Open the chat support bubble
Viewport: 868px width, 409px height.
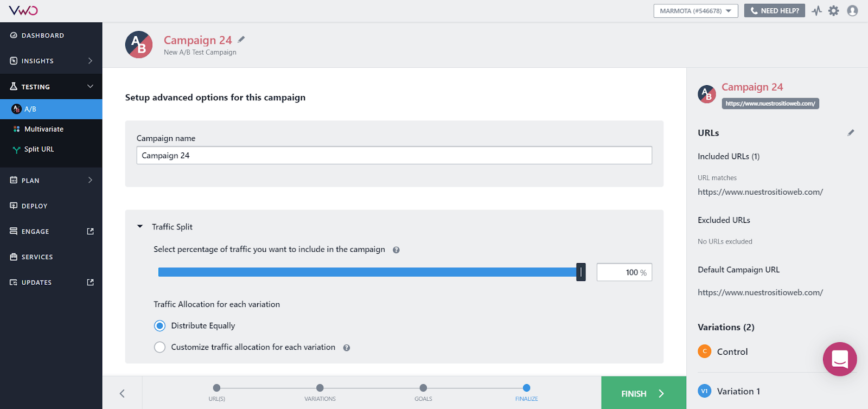[x=840, y=359]
